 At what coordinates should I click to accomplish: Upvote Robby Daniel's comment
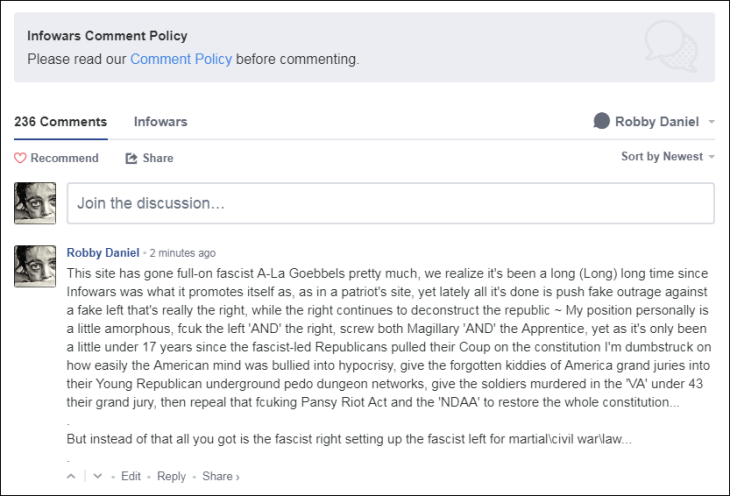tap(70, 477)
